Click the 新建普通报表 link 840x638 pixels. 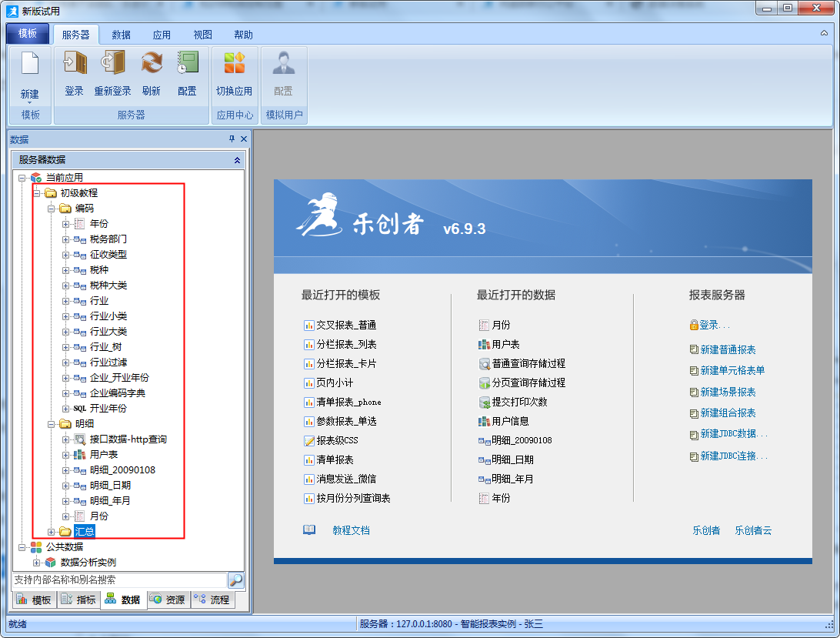(728, 349)
